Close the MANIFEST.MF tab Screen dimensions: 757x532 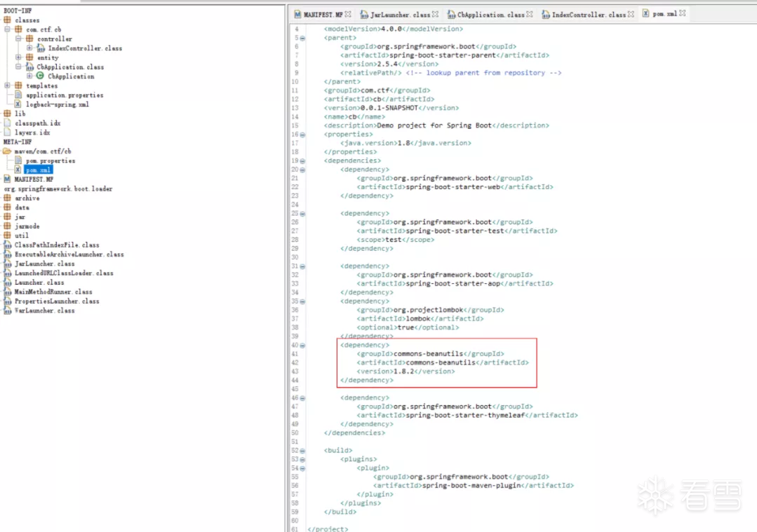[x=348, y=14]
